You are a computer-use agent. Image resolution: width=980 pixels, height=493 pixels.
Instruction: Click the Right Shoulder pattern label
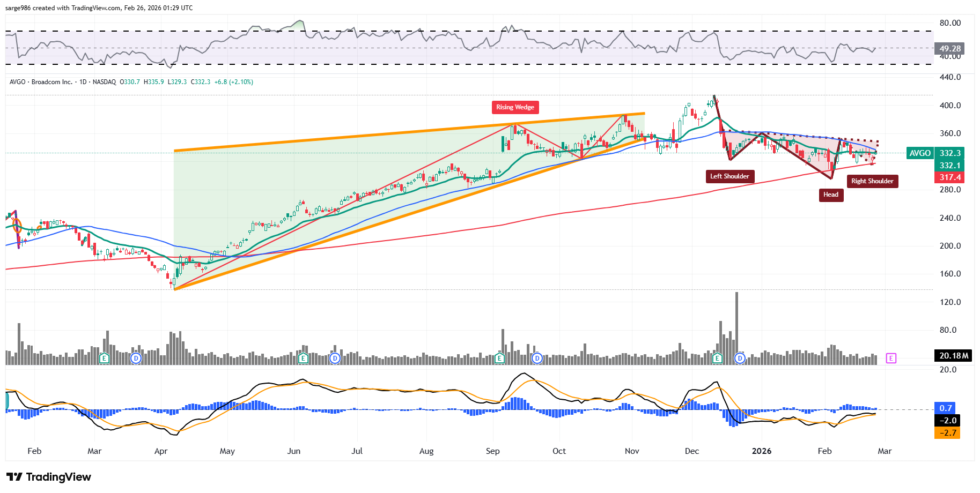tap(872, 181)
